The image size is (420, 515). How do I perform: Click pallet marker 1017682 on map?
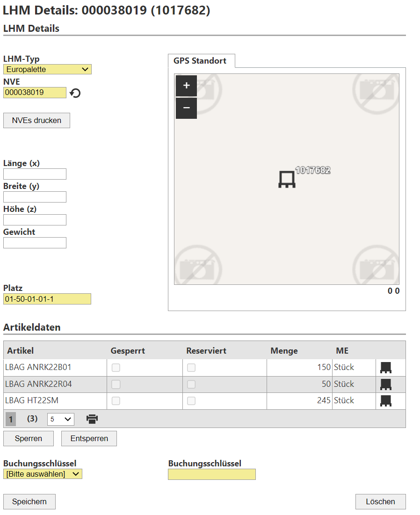287,179
